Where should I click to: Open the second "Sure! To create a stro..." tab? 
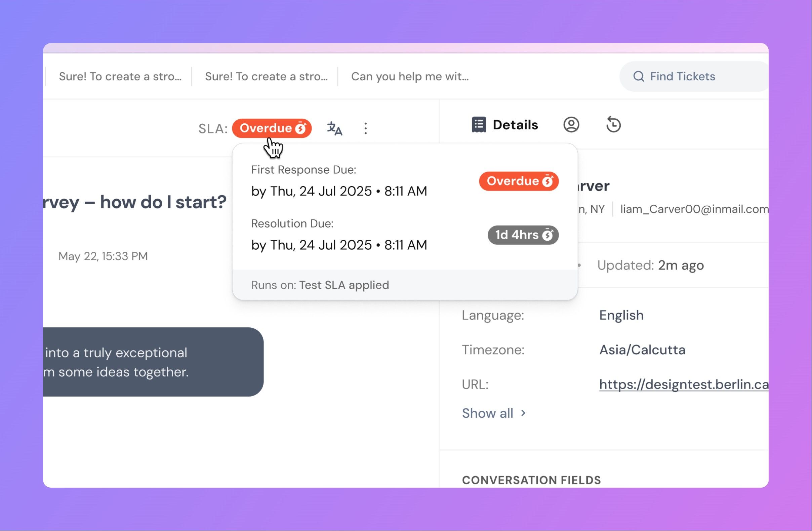(x=266, y=76)
